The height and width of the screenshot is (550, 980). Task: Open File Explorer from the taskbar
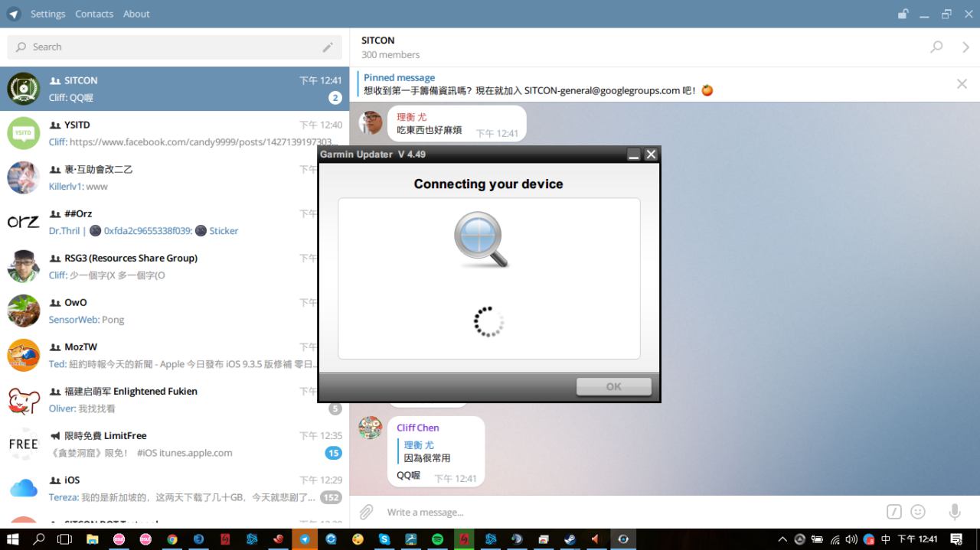(93, 539)
